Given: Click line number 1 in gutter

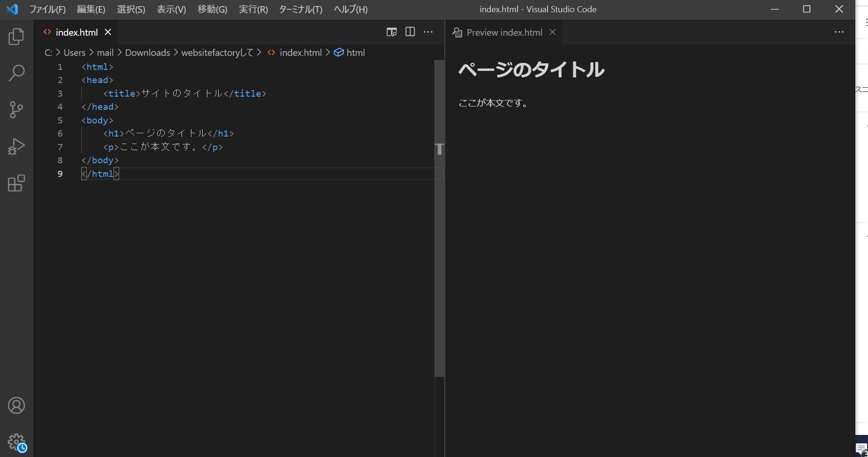Looking at the screenshot, I should pos(60,67).
